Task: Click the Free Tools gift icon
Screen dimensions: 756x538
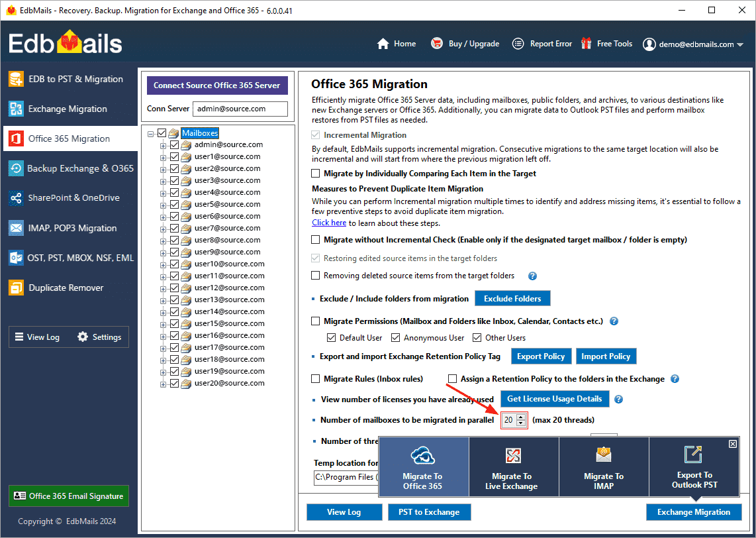Action: coord(587,44)
